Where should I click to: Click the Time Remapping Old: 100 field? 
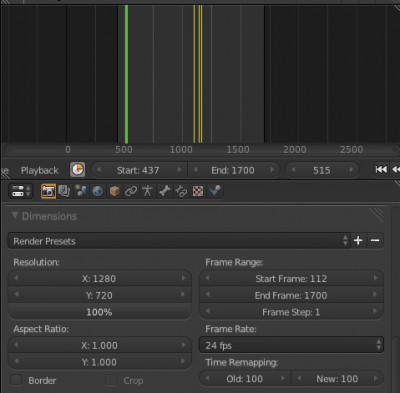[245, 378]
